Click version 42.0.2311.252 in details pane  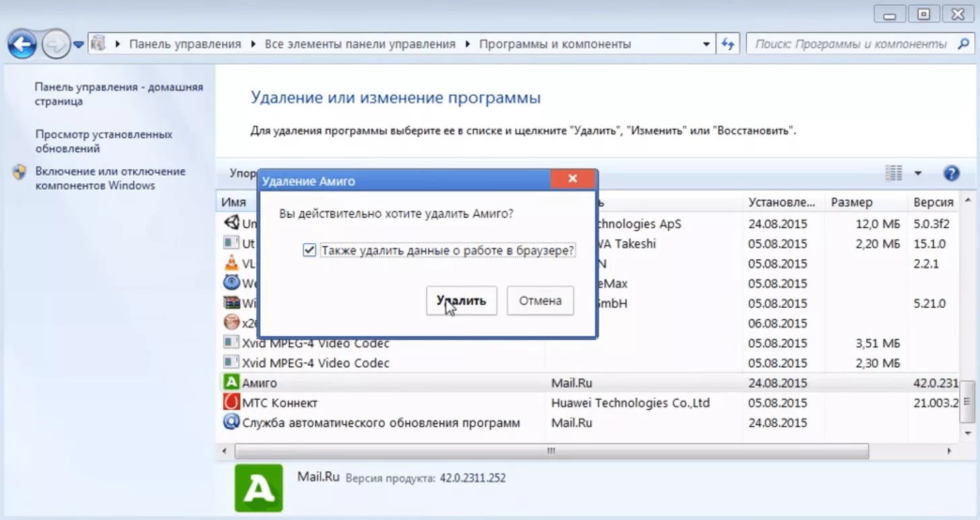(x=472, y=478)
